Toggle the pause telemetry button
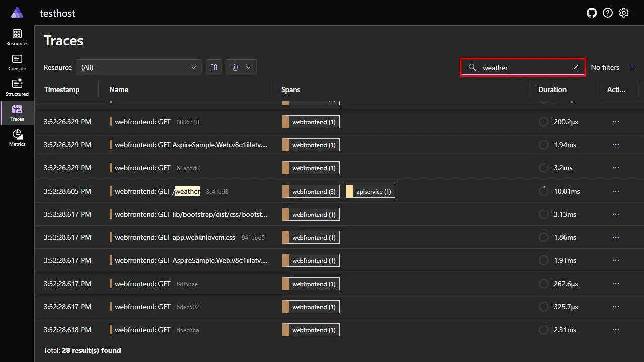The image size is (644, 362). click(213, 67)
